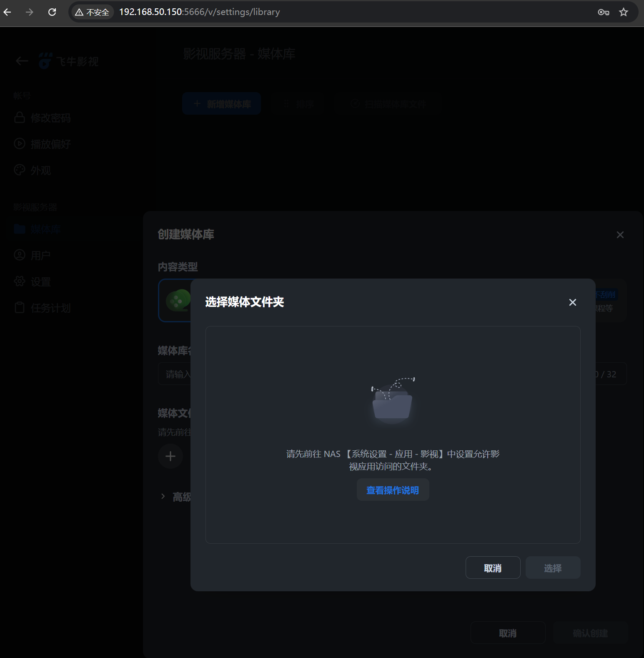Viewport: 644px width, 658px height.
Task: Open the 不安全 site security indicator
Action: tap(92, 12)
